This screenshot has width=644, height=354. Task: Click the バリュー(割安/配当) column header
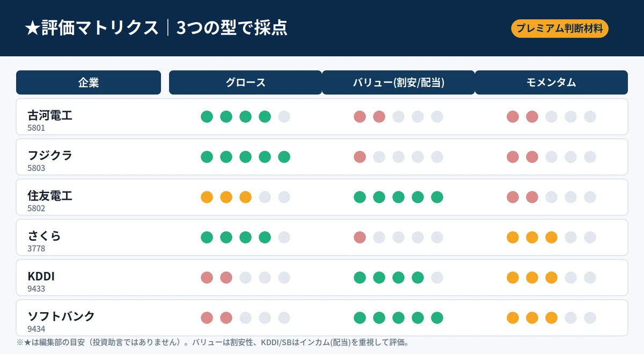(398, 83)
